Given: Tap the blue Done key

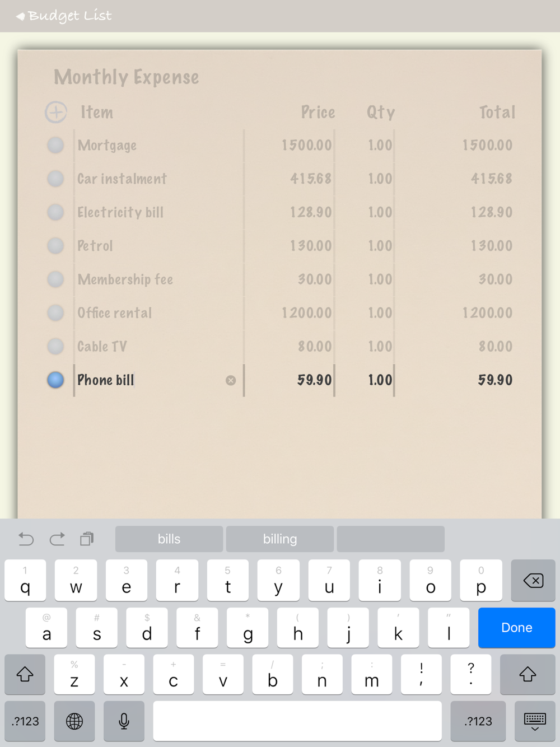Looking at the screenshot, I should tap(517, 628).
